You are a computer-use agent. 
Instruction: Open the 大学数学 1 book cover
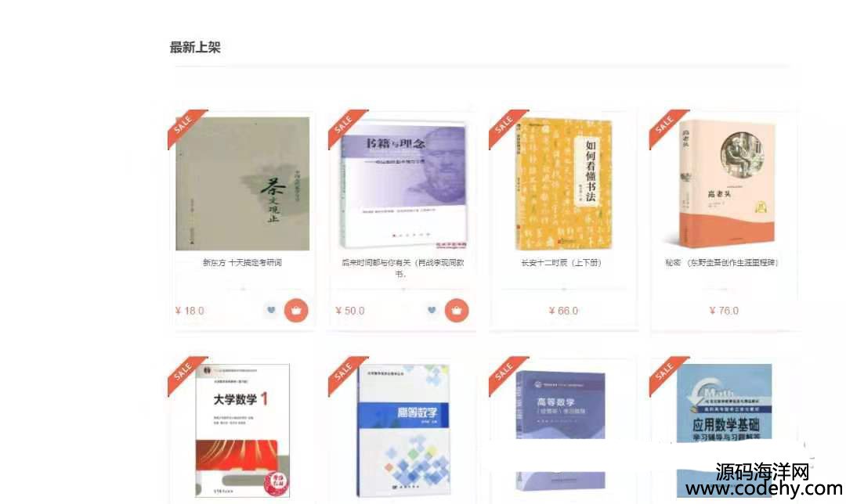click(242, 430)
